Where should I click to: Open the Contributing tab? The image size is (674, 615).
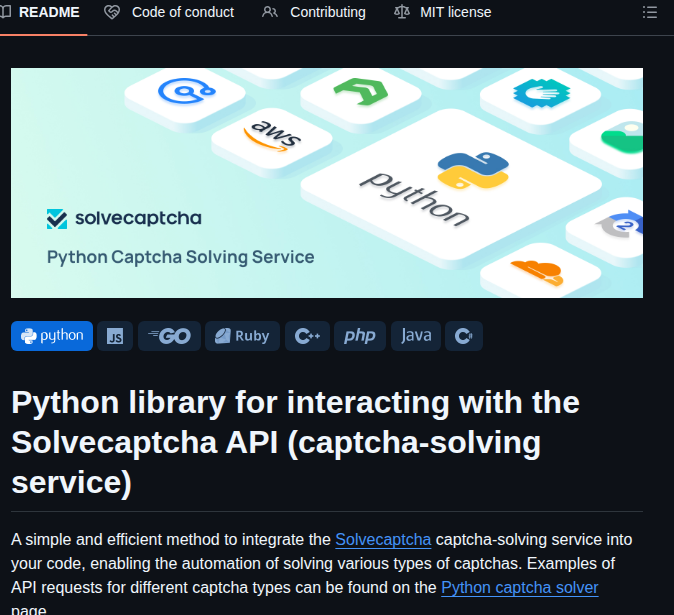[314, 12]
